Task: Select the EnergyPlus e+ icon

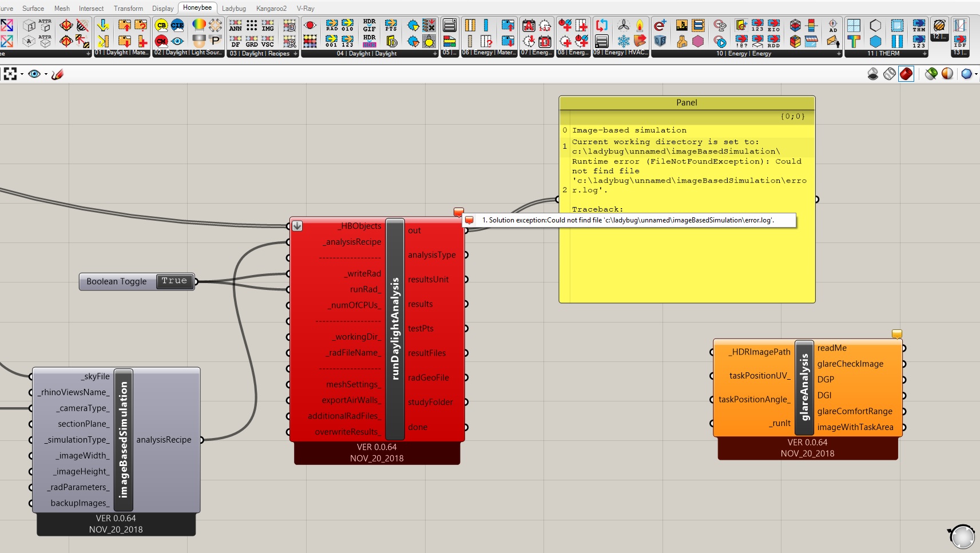Action: pos(660,25)
